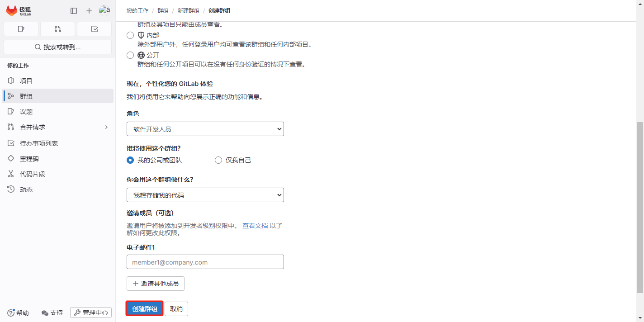Go to 项目 in the sidebar

26,81
